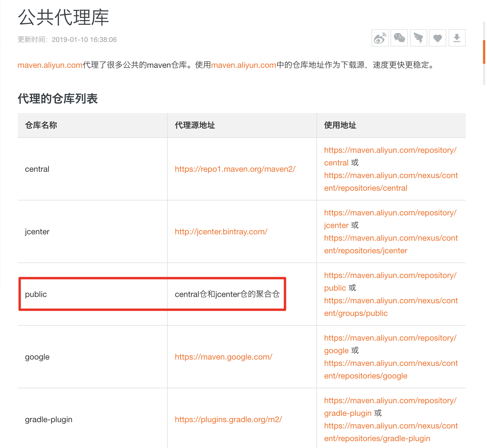487x448 pixels.
Task: Open the maven.google.com source link
Action: click(223, 357)
